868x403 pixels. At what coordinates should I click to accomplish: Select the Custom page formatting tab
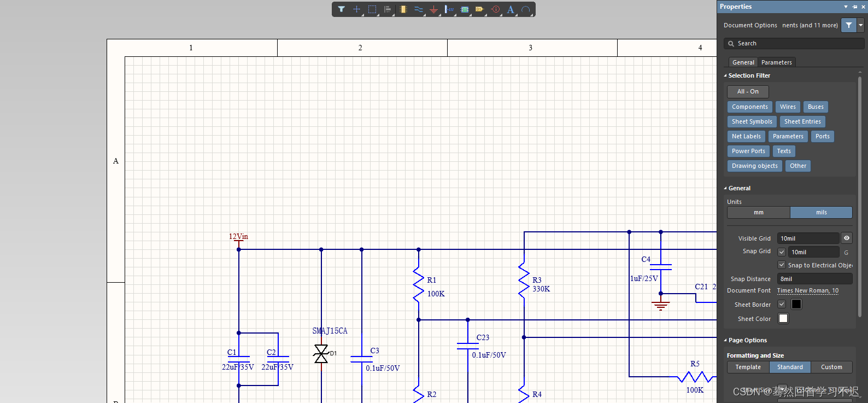pyautogui.click(x=831, y=367)
